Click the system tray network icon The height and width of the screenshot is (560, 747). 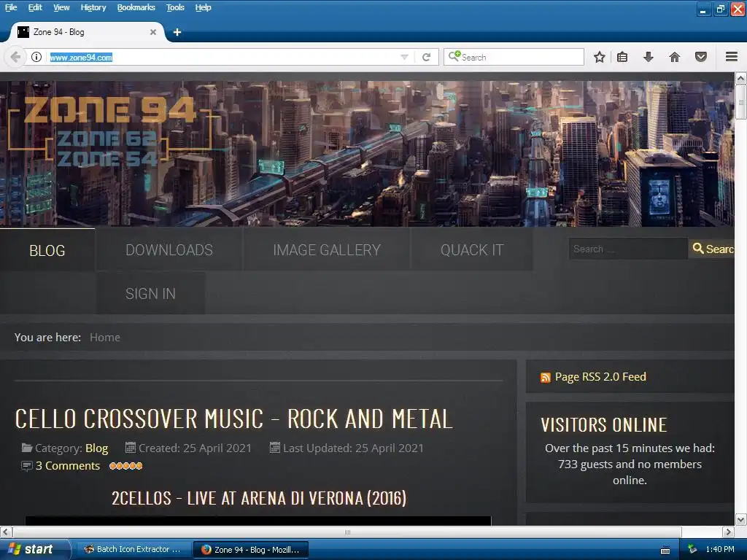tap(692, 549)
